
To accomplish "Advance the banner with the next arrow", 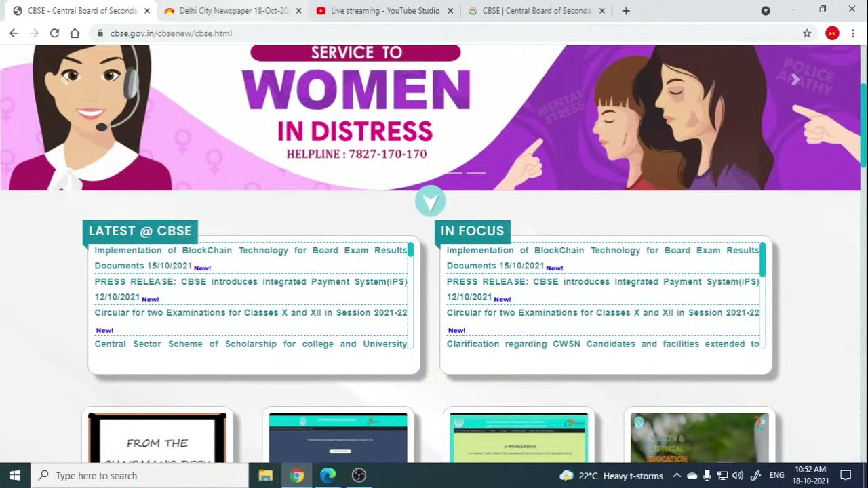I will pyautogui.click(x=795, y=79).
